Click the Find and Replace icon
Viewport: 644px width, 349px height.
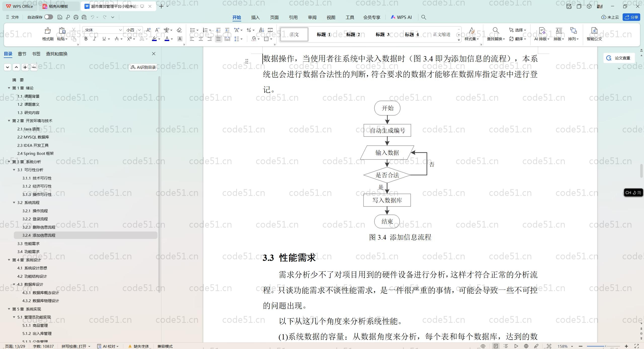click(495, 31)
